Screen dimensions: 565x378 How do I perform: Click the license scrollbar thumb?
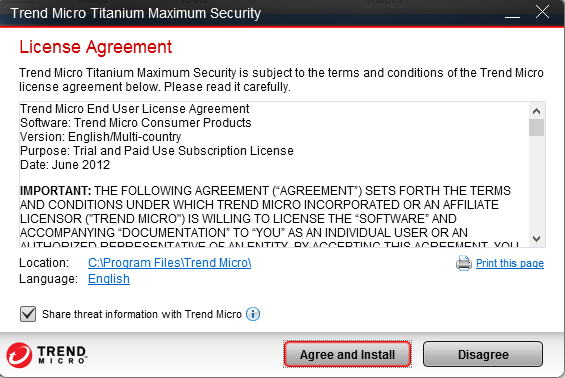(x=537, y=128)
